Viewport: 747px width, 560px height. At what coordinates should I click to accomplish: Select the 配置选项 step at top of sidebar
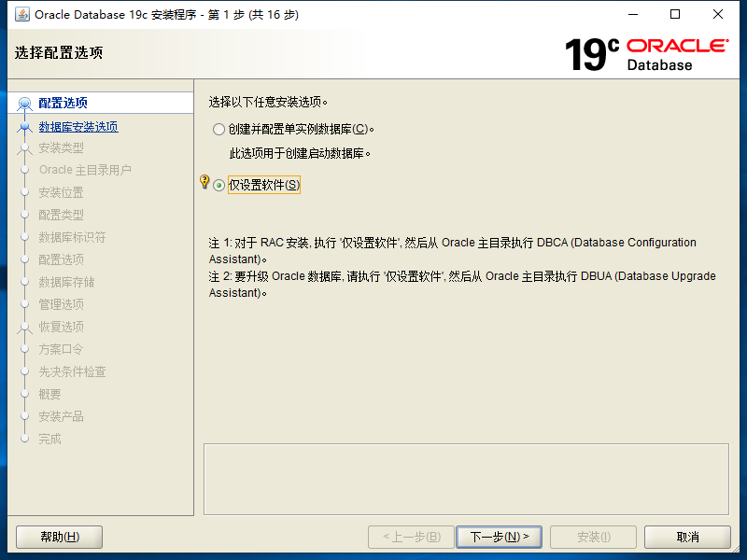click(x=63, y=103)
